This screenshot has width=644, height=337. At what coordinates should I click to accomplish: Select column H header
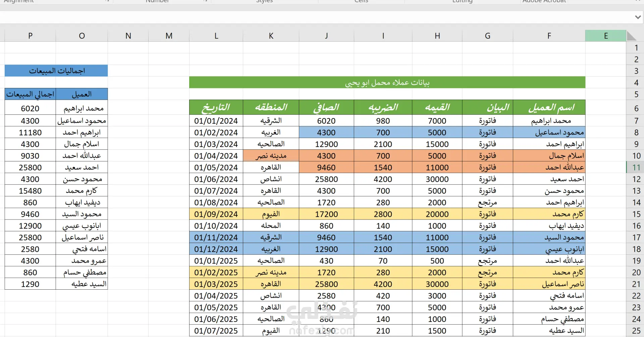pyautogui.click(x=437, y=36)
